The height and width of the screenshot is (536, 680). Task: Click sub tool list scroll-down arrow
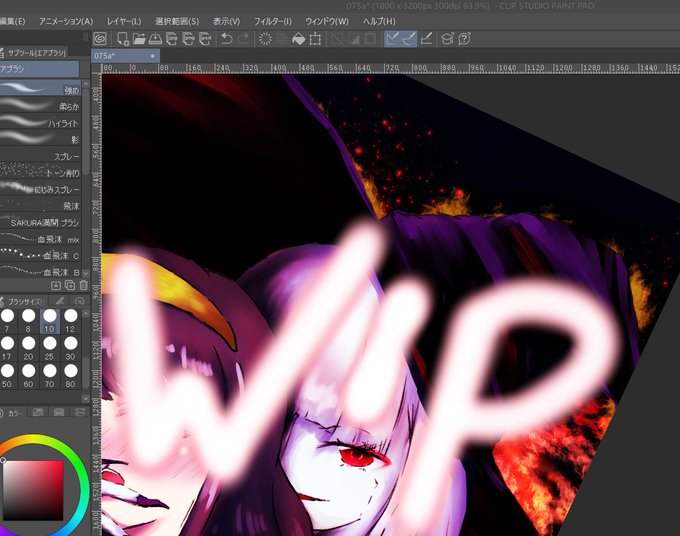pyautogui.click(x=85, y=273)
